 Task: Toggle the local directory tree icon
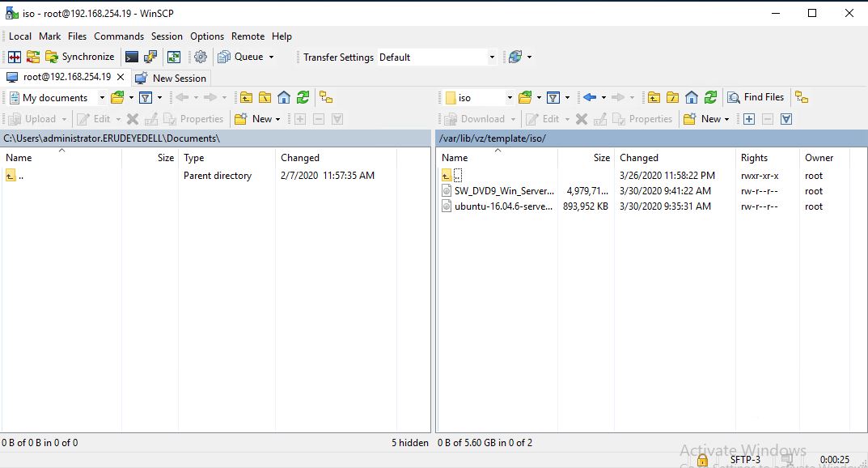click(326, 97)
